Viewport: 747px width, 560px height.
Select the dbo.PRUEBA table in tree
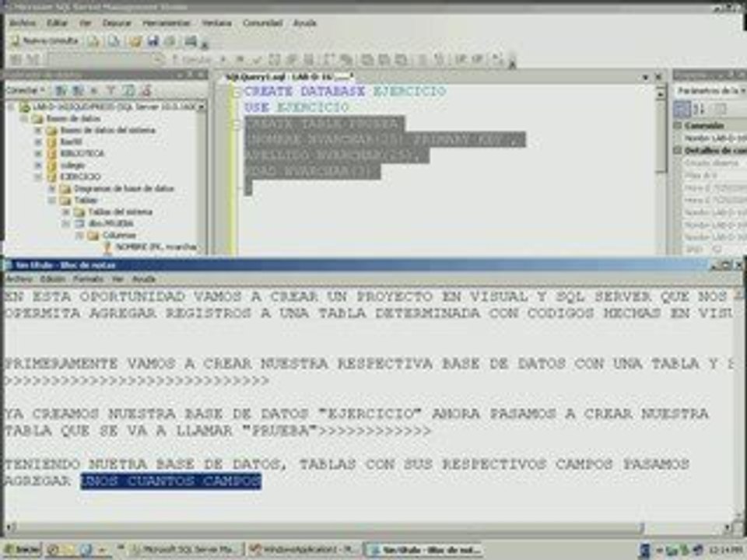110,223
